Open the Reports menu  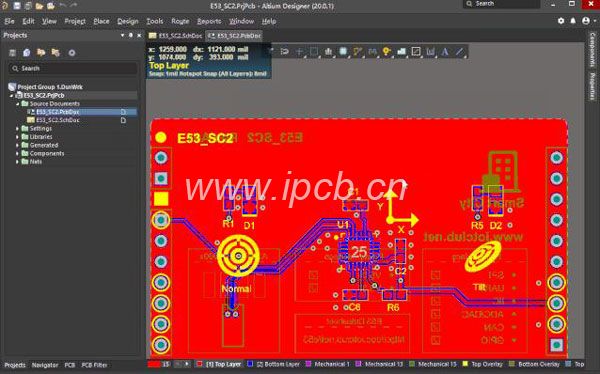[209, 21]
